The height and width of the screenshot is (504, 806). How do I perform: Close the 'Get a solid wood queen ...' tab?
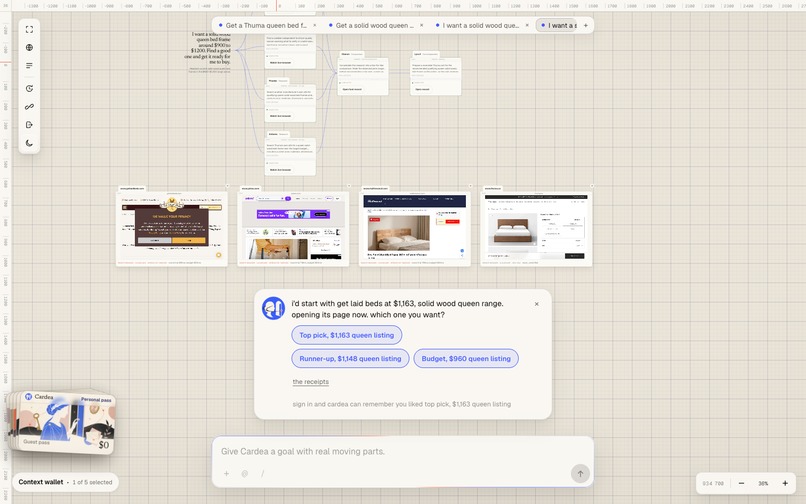coord(422,25)
